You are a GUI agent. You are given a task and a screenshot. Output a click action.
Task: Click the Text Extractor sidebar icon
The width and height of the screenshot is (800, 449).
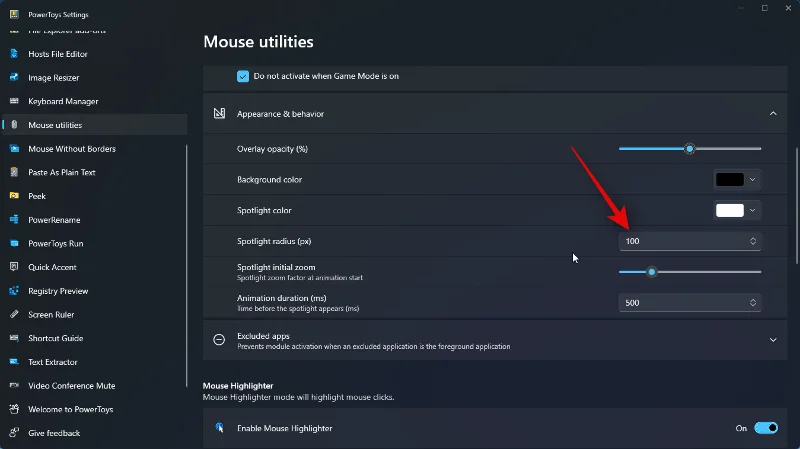(x=14, y=362)
